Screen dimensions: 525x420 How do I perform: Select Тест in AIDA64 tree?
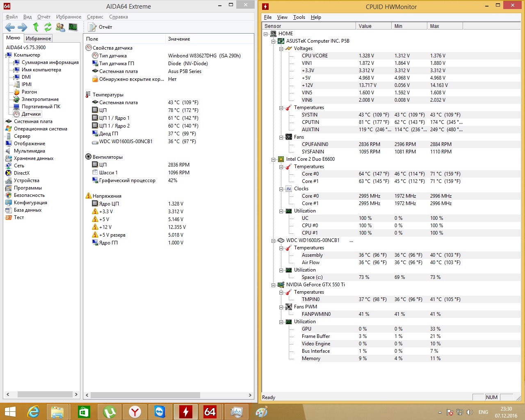click(x=19, y=217)
